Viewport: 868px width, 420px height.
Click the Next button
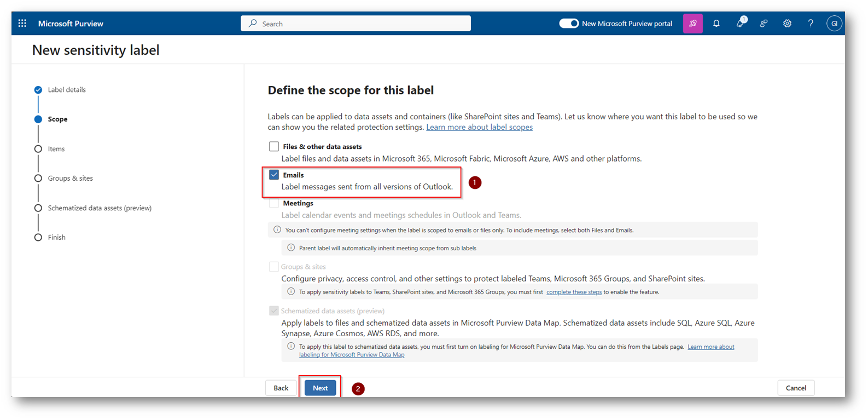[x=320, y=388]
